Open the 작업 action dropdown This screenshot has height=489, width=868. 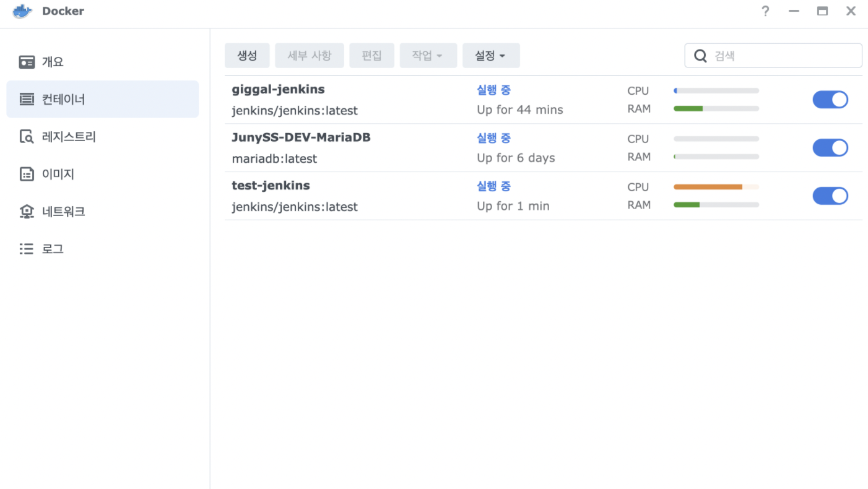(x=428, y=56)
